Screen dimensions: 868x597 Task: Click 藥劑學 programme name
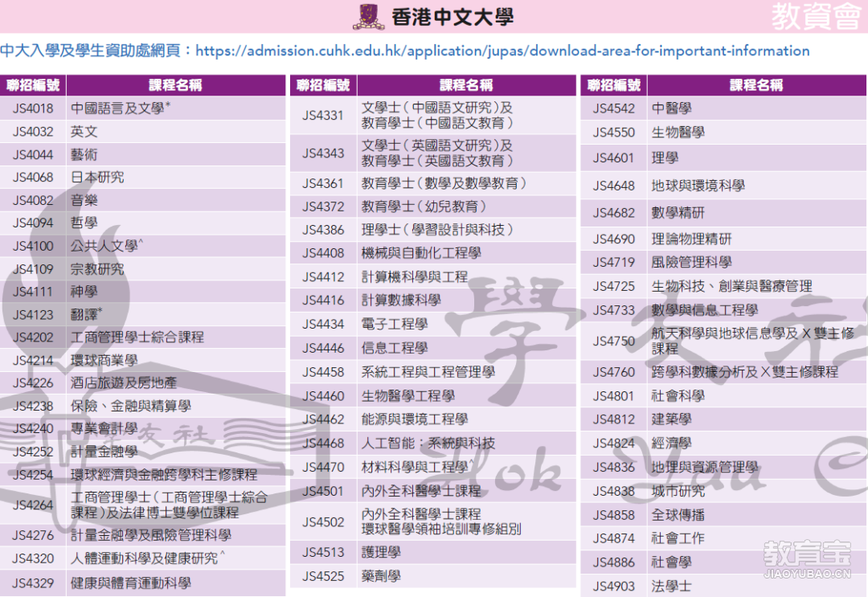click(x=382, y=577)
